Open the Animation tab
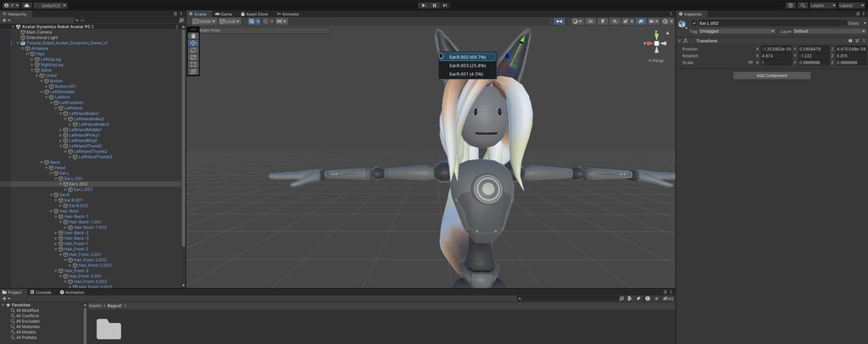This screenshot has width=868, height=344. [73, 292]
